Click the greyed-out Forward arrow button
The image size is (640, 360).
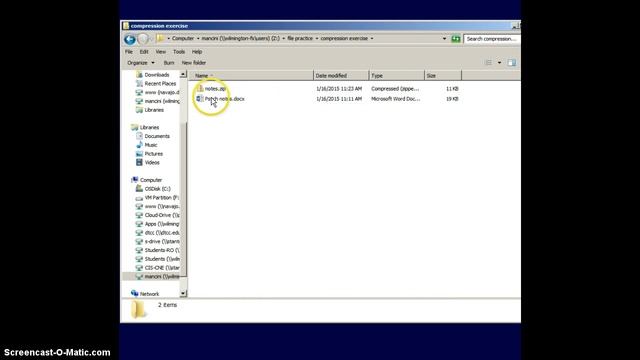coord(143,39)
